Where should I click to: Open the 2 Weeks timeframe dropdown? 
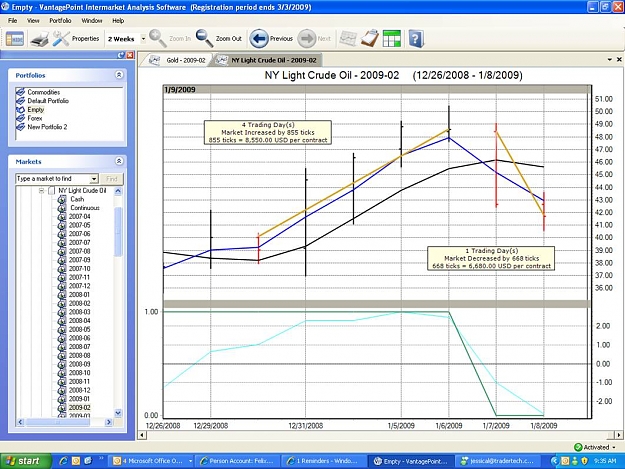(143, 39)
